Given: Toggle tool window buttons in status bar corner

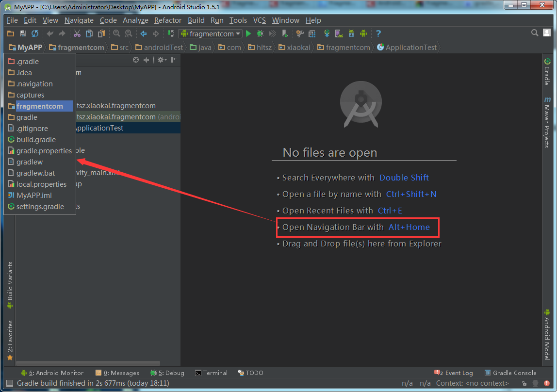Looking at the screenshot, I should tap(10, 383).
